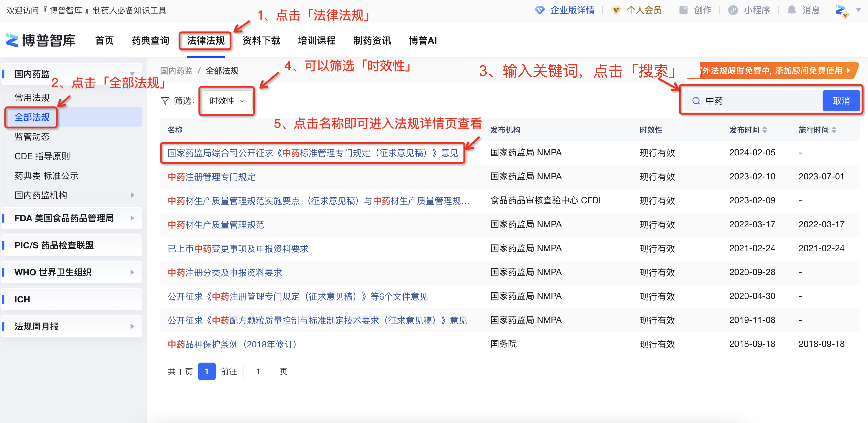This screenshot has height=423, width=868.
Task: Expand the 法规周月报 arrow
Action: click(x=132, y=326)
